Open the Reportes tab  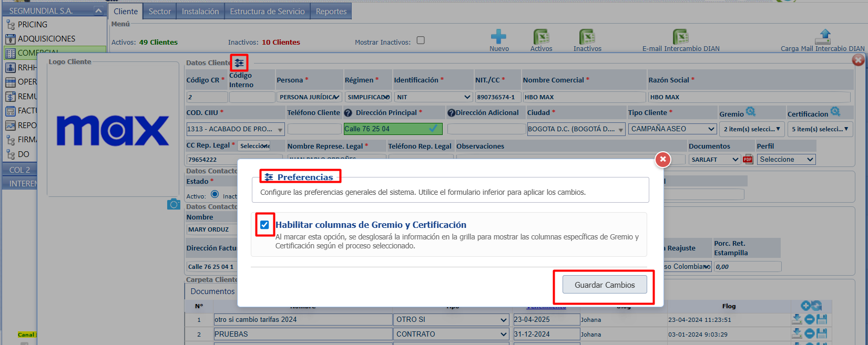pos(331,12)
